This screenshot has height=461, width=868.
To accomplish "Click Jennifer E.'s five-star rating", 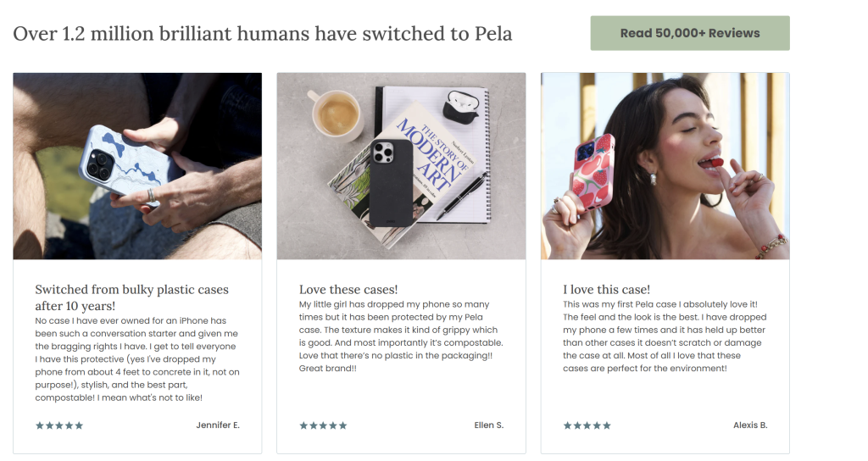I will (x=59, y=425).
